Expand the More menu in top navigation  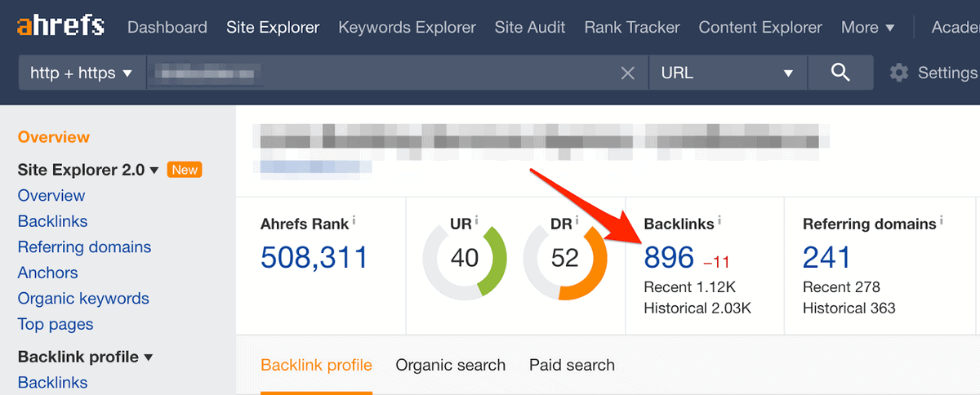pos(868,27)
